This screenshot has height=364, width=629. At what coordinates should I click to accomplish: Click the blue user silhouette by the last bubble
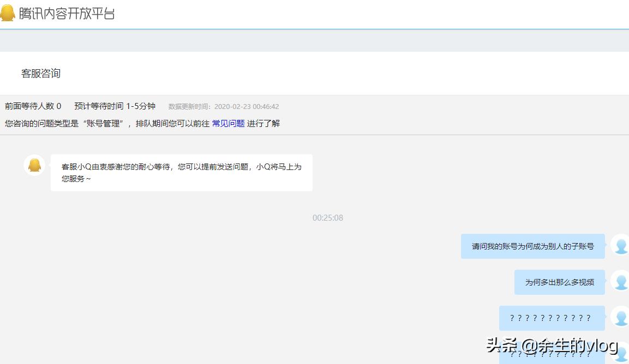point(620,357)
